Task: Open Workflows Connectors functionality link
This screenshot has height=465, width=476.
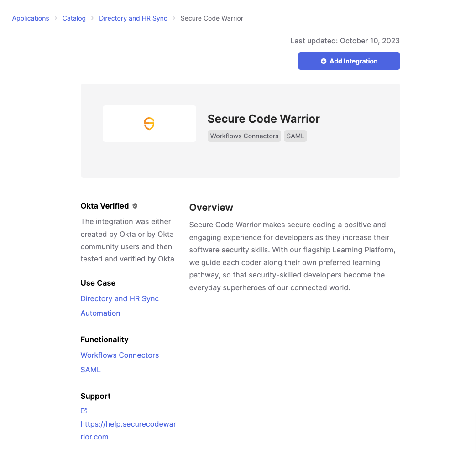Action: point(120,355)
